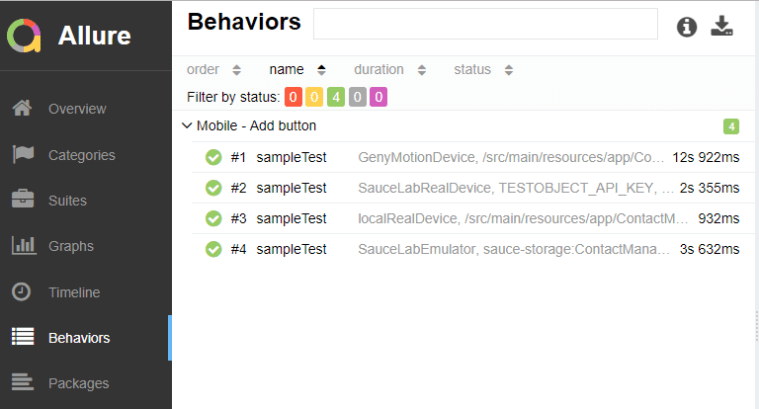Image resolution: width=759 pixels, height=409 pixels.
Task: Click the Categories flag icon
Action: tap(23, 154)
